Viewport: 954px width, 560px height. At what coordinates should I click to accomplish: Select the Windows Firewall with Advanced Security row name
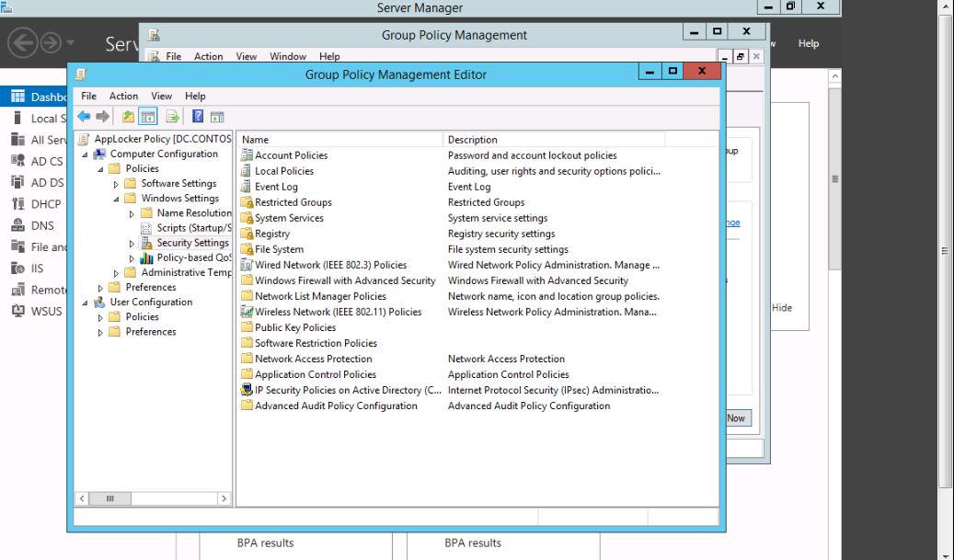tap(345, 280)
